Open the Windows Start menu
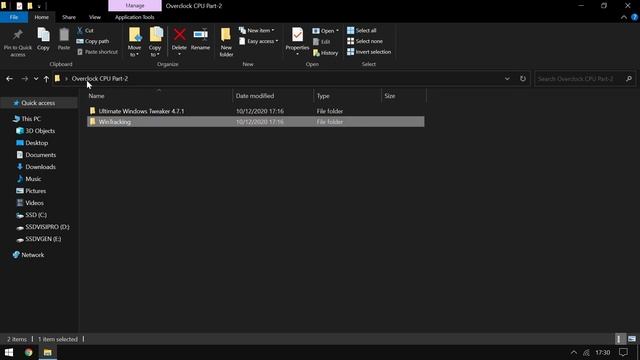Image resolution: width=640 pixels, height=360 pixels. (9, 352)
